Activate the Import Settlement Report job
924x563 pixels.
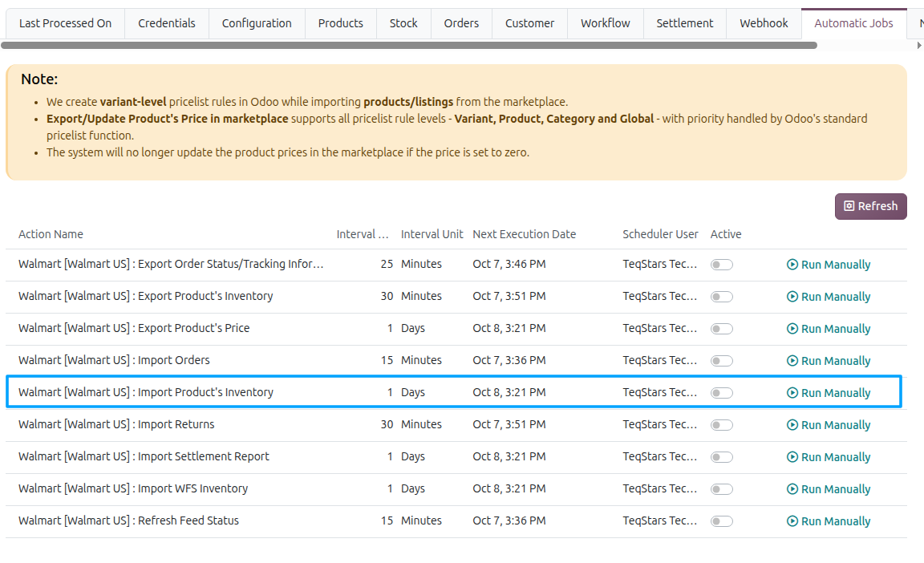point(721,457)
